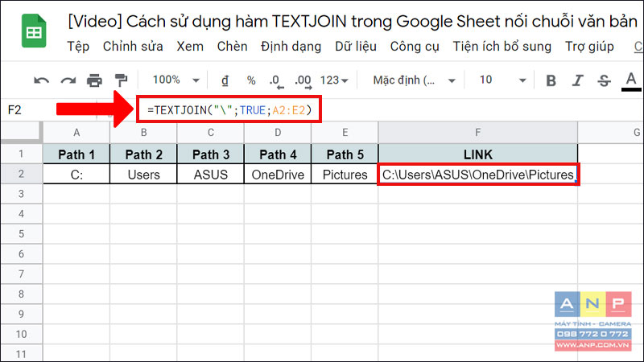This screenshot has height=362, width=644.
Task: Format as percent
Action: coord(251,80)
